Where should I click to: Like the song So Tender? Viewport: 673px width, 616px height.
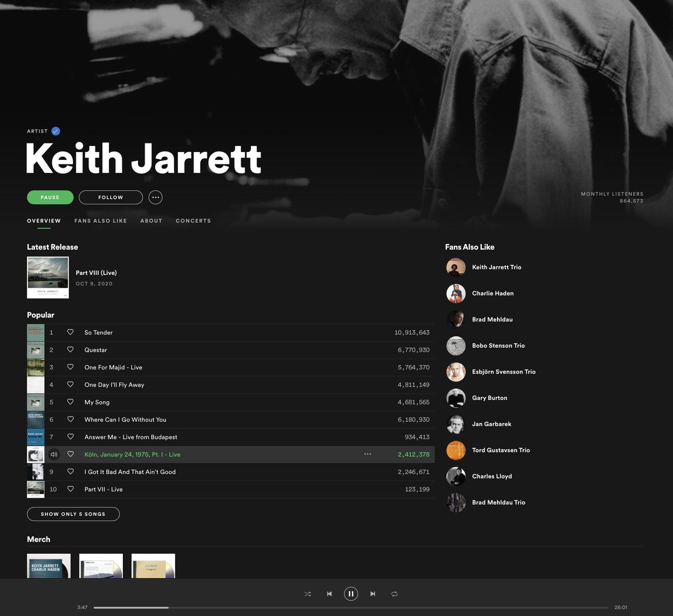(70, 332)
